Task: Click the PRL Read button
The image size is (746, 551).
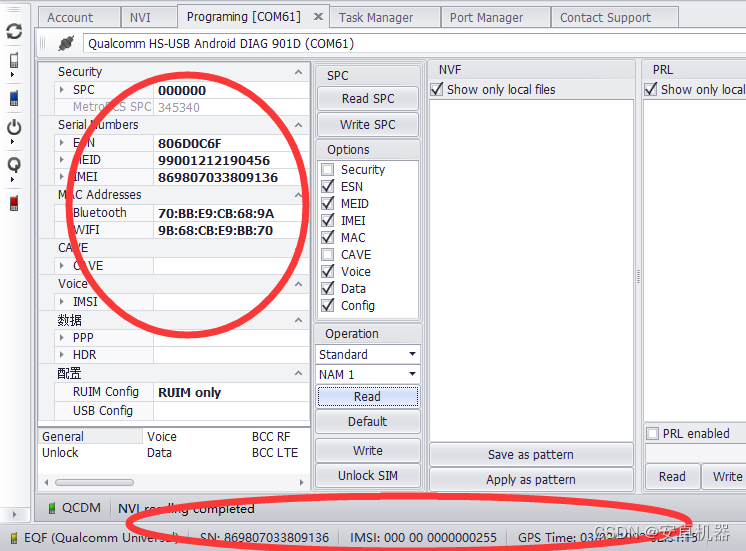Action: [672, 477]
